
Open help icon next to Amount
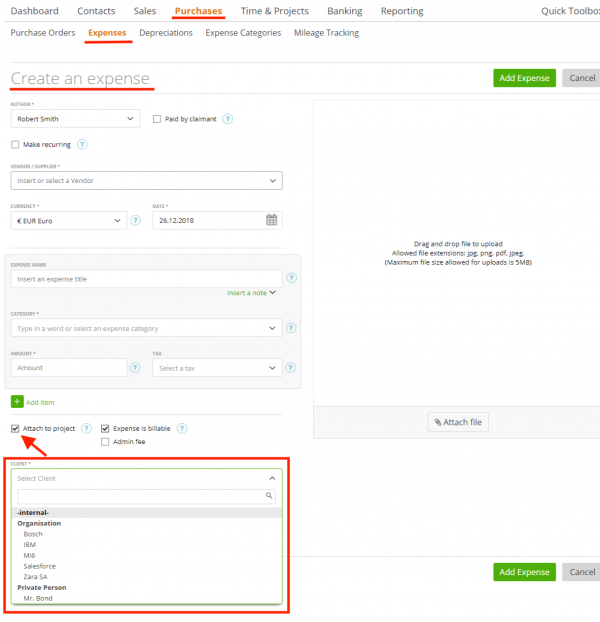click(x=135, y=368)
